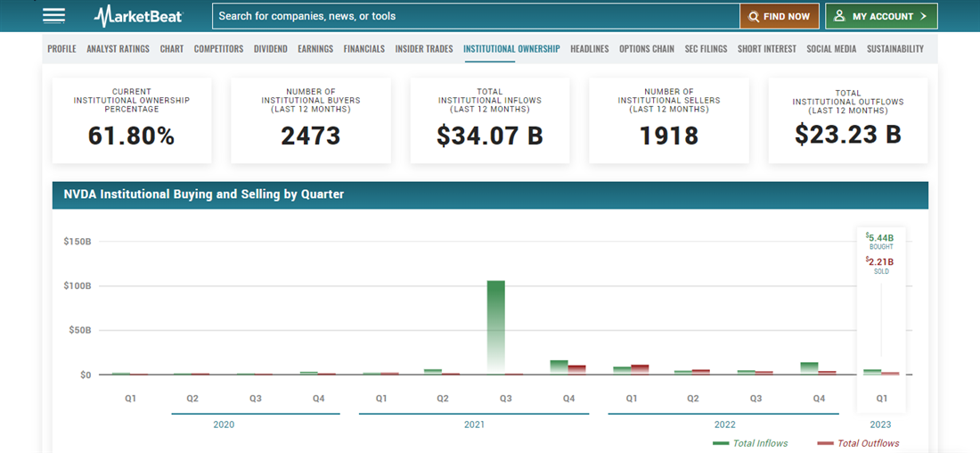The height and width of the screenshot is (453, 980).
Task: Select the Dividend tab
Action: click(271, 49)
